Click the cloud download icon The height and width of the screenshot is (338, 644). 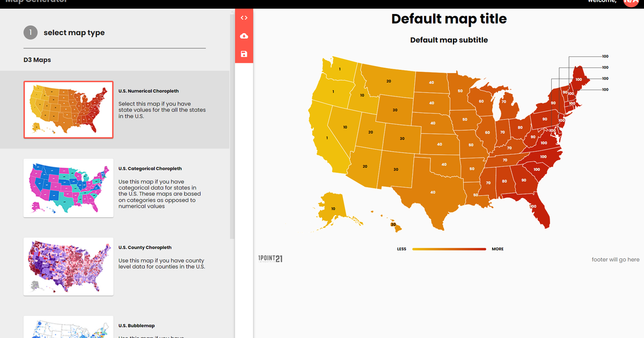click(244, 35)
